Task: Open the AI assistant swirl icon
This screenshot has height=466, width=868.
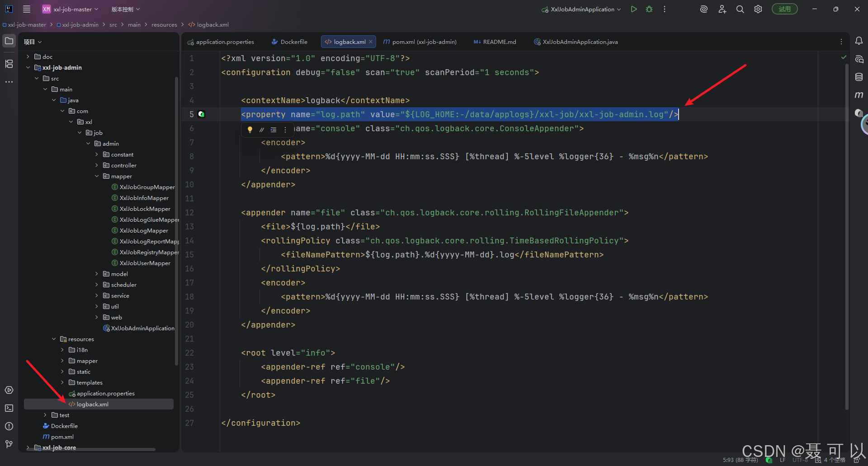Action: pos(704,9)
